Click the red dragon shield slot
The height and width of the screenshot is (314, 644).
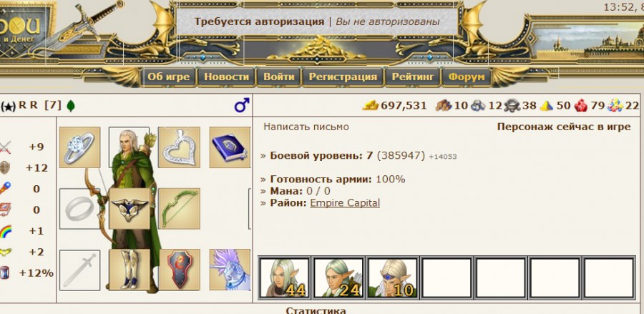click(179, 270)
